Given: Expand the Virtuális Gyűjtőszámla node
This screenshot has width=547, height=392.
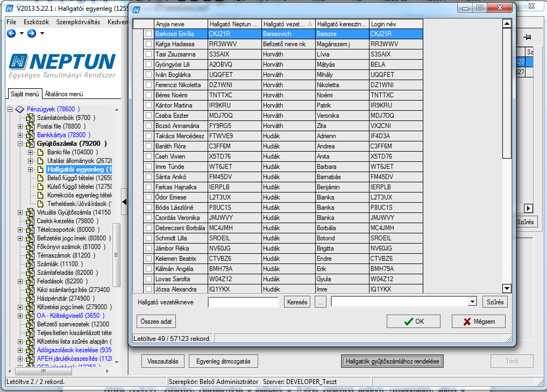Looking at the screenshot, I should pos(20,212).
